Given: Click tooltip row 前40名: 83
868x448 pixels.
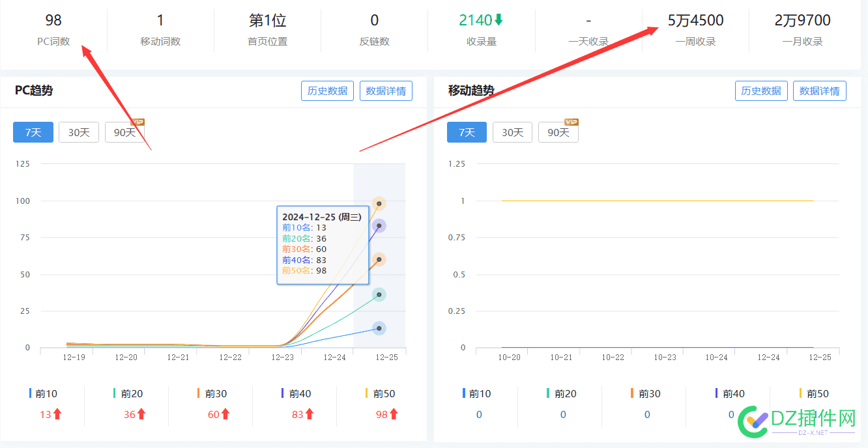Looking at the screenshot, I should [x=304, y=260].
